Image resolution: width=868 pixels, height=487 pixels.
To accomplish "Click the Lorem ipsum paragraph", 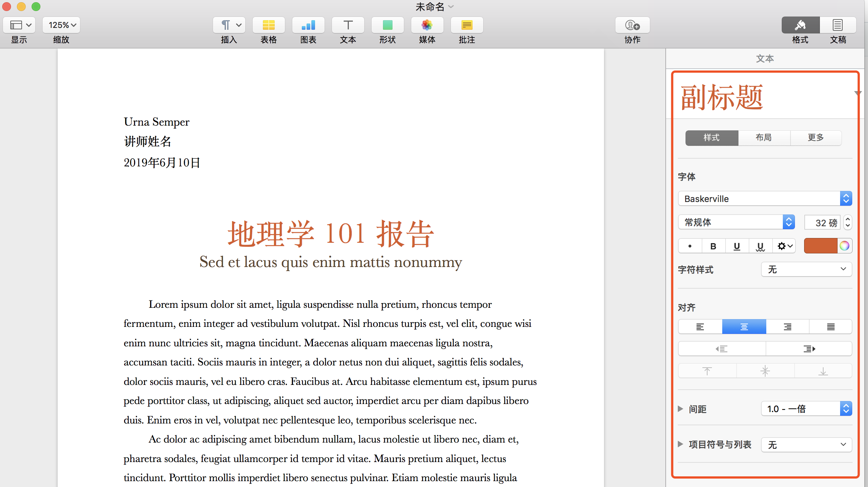I will [x=330, y=362].
